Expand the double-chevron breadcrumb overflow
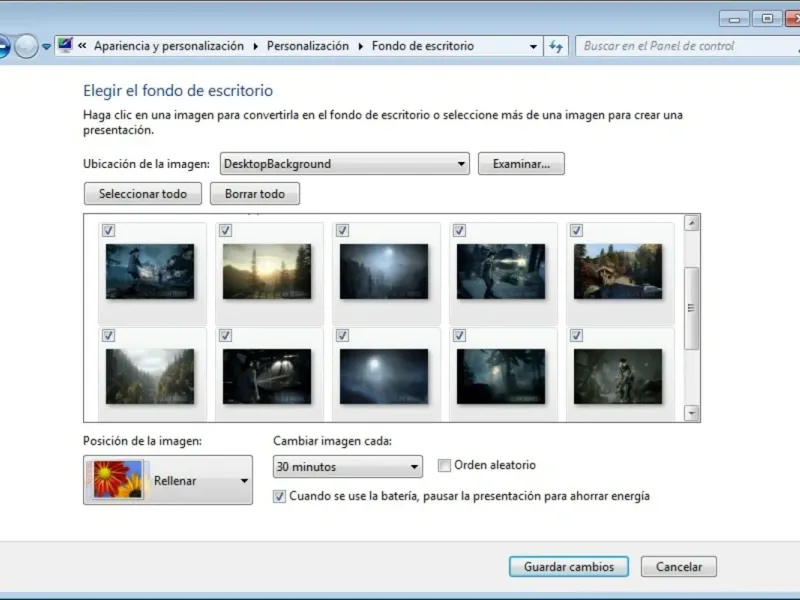800x600 pixels. 82,46
